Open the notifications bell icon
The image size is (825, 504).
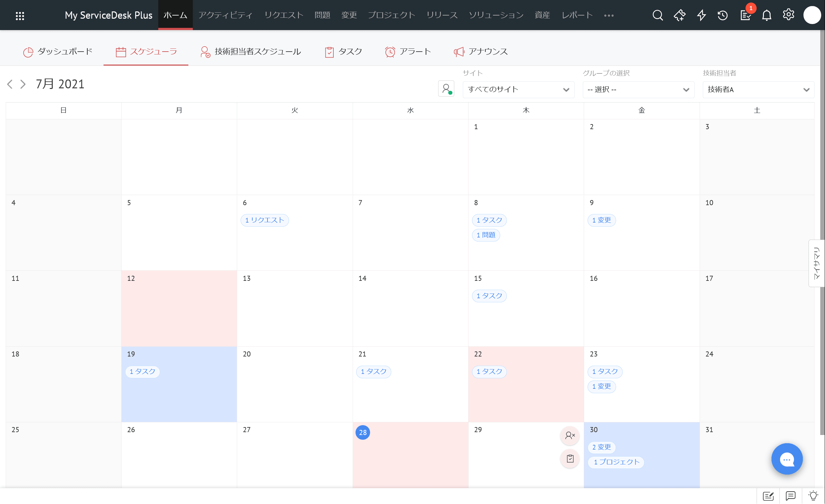[x=766, y=16]
